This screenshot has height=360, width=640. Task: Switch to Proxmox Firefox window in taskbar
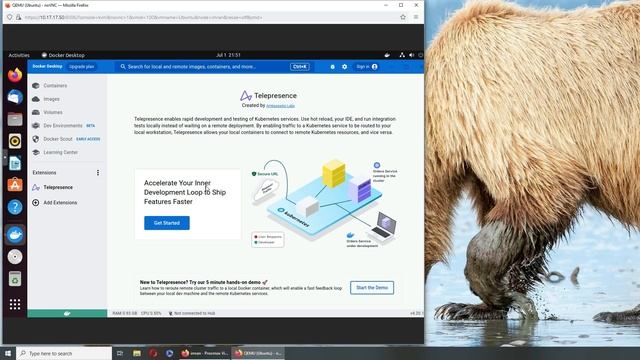tap(205, 353)
